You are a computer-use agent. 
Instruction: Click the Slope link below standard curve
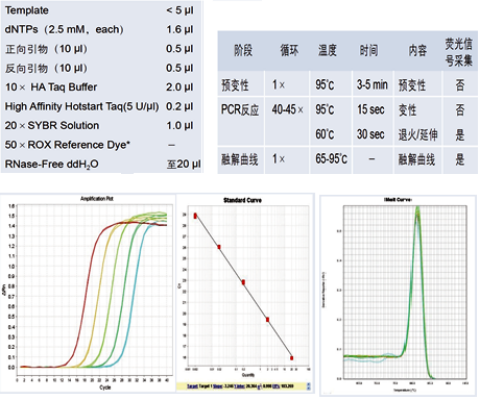click(x=218, y=386)
